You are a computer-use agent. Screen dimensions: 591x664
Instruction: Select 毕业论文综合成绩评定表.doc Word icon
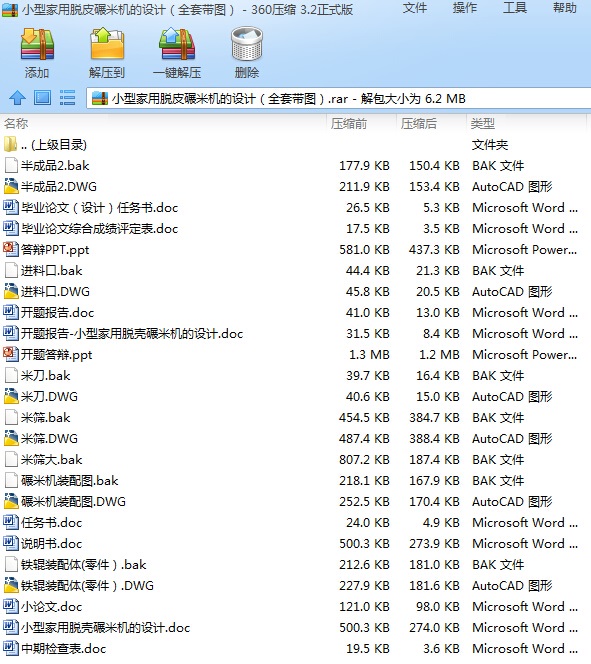pos(11,228)
